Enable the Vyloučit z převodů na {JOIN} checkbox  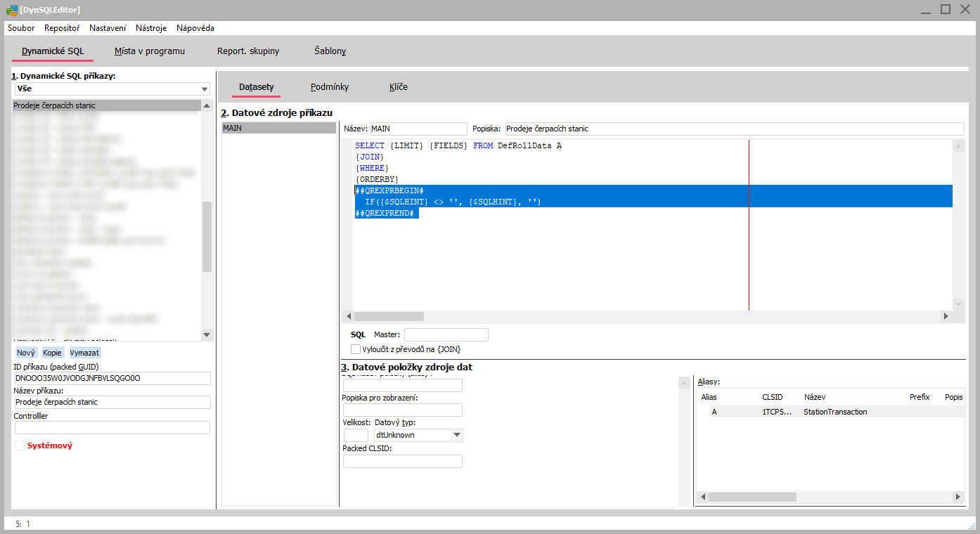[356, 349]
